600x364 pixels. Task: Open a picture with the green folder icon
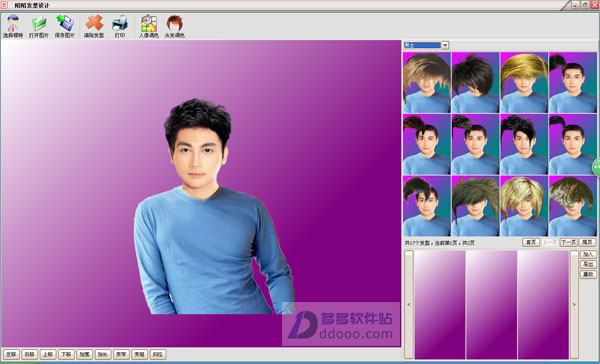39,26
